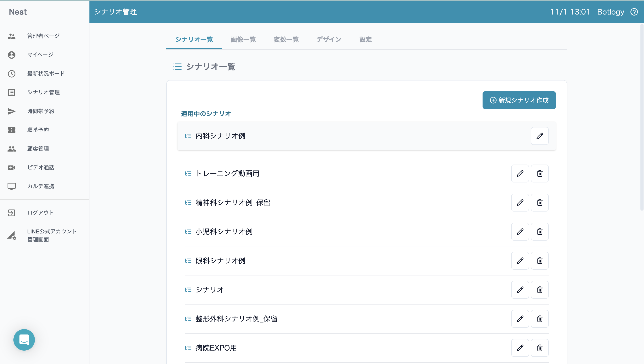Click the カルテ連携 monitor icon
Viewport: 644px width, 364px height.
click(x=11, y=186)
